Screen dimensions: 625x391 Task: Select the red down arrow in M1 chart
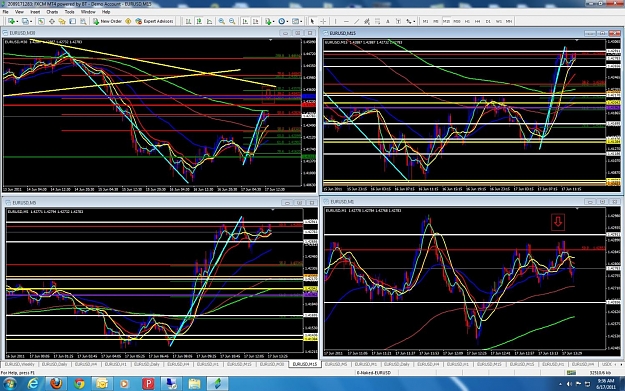coord(558,222)
